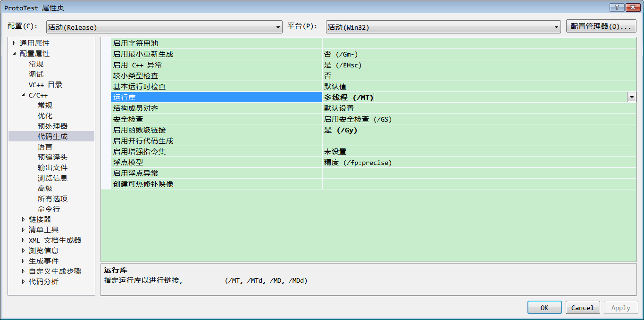The height and width of the screenshot is (320, 644).
Task: Collapse the 配置属性 tree node
Action: coord(15,54)
